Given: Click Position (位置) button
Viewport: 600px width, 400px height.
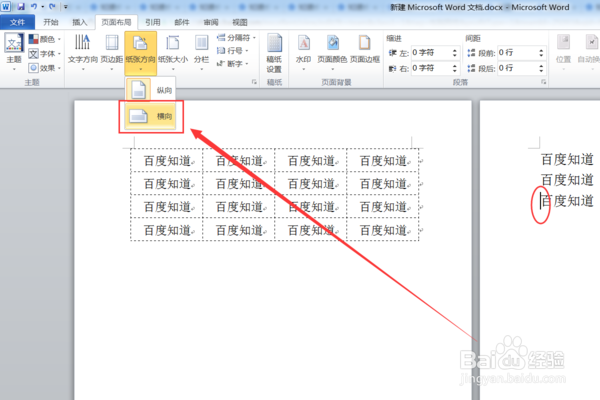Looking at the screenshot, I should pos(563,52).
